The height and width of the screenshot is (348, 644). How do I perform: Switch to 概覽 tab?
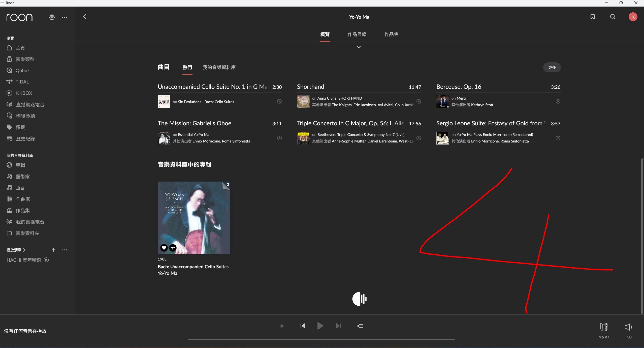(x=325, y=34)
